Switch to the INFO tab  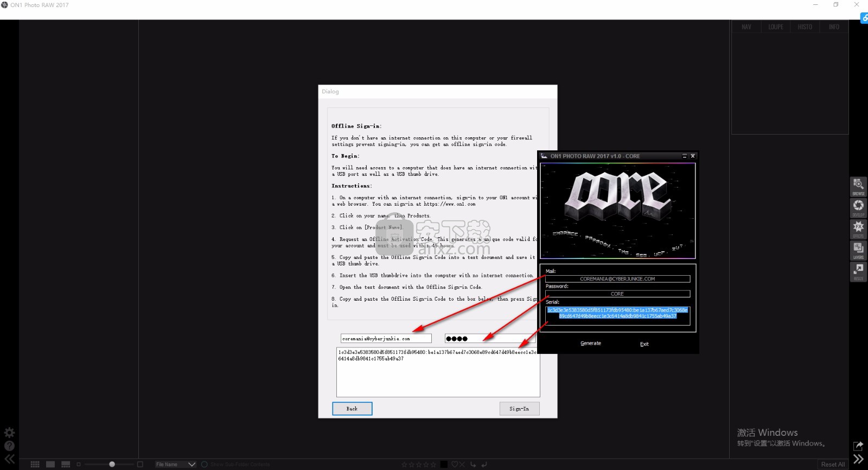(x=834, y=27)
